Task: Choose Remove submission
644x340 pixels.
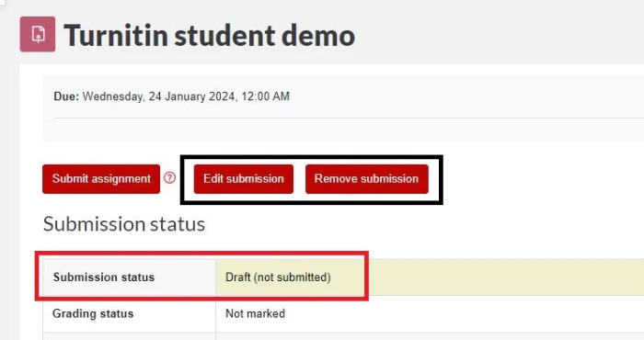Action: (x=367, y=179)
